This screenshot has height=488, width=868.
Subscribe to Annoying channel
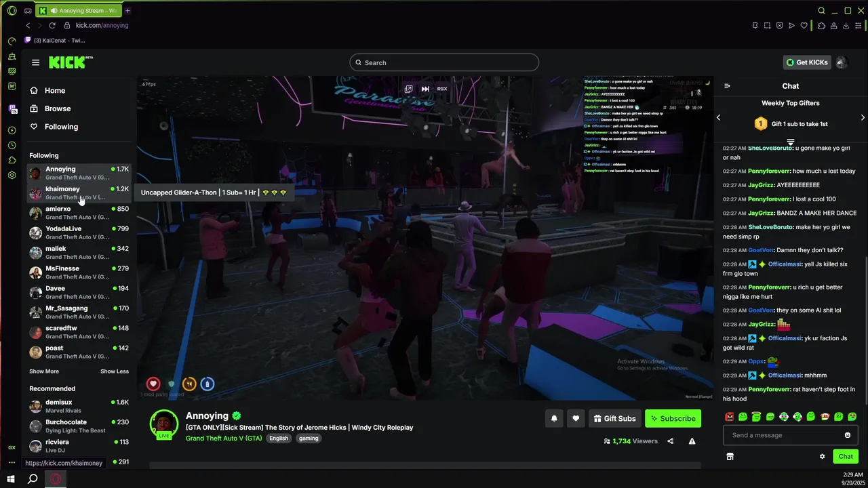(673, 419)
